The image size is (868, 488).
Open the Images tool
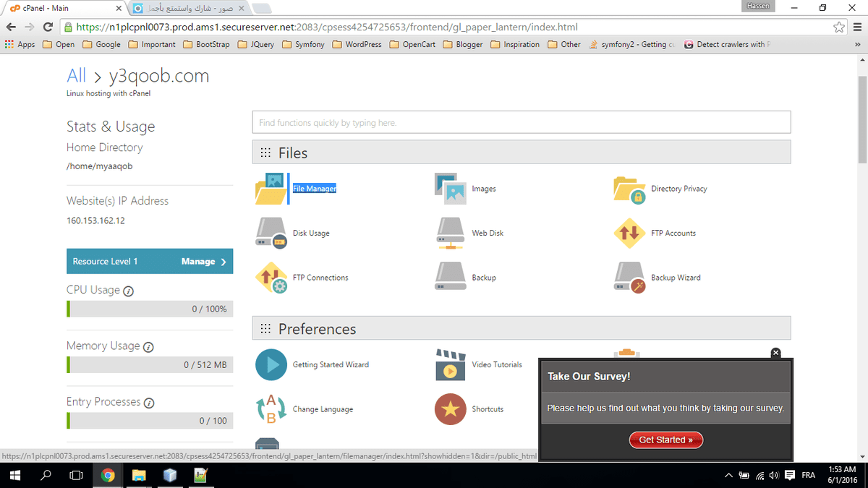(484, 188)
